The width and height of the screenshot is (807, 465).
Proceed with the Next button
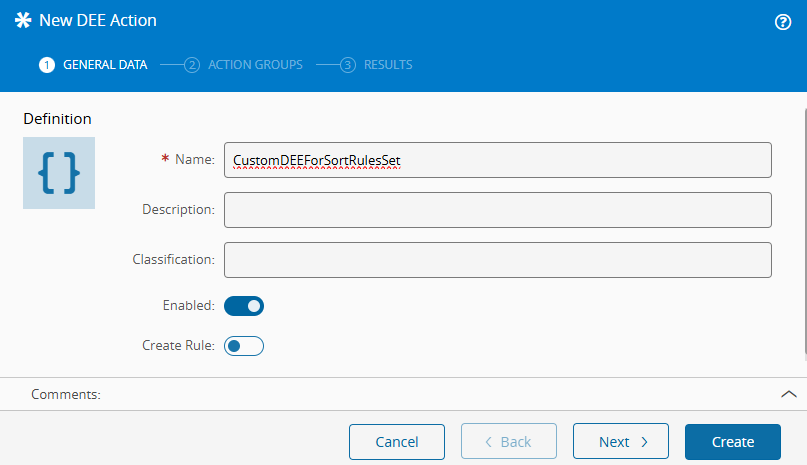pyautogui.click(x=620, y=442)
